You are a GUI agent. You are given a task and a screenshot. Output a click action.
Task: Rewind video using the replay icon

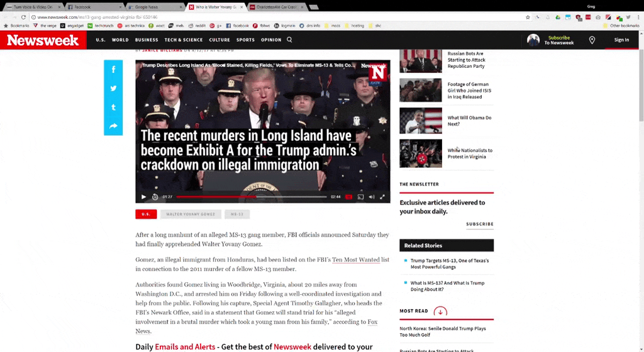pos(155,197)
